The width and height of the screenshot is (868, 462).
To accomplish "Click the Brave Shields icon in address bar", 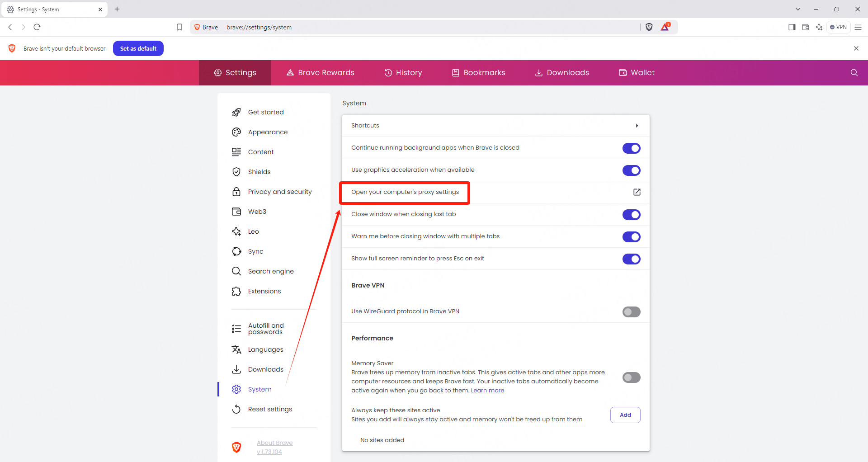I will [x=649, y=27].
